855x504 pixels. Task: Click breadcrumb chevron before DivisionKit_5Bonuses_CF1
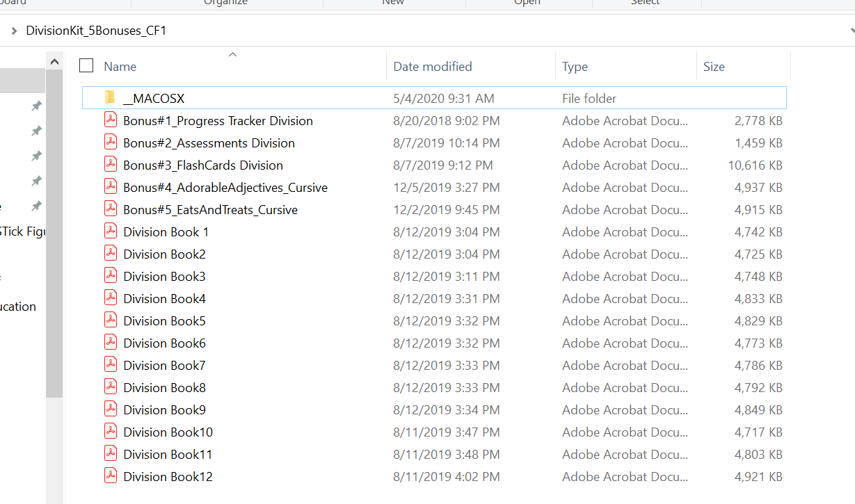(14, 31)
